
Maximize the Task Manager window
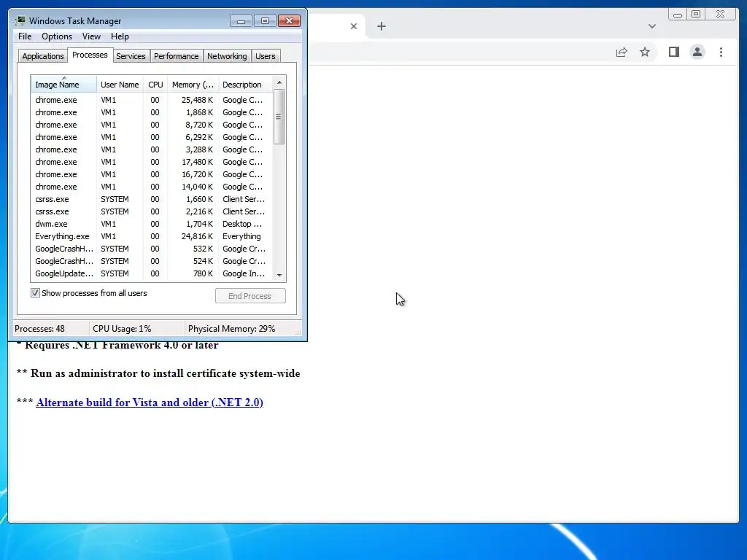[x=265, y=21]
